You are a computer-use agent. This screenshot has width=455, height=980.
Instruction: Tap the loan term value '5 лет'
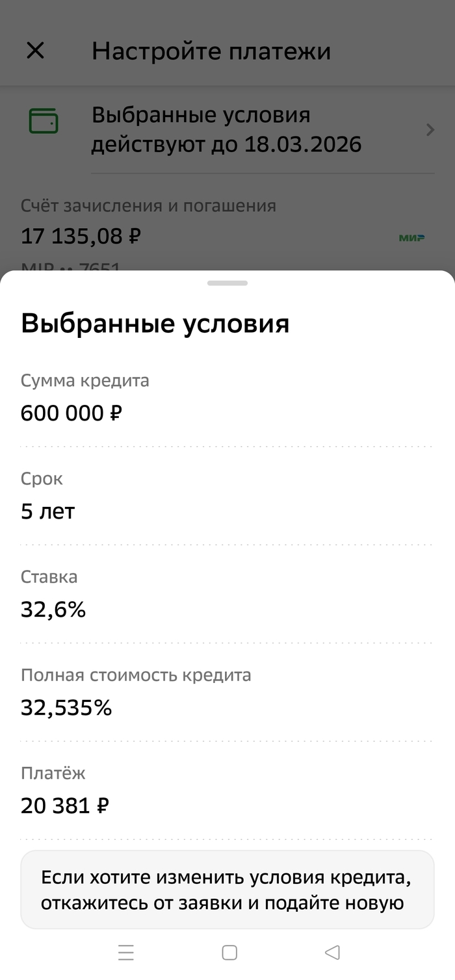(48, 511)
